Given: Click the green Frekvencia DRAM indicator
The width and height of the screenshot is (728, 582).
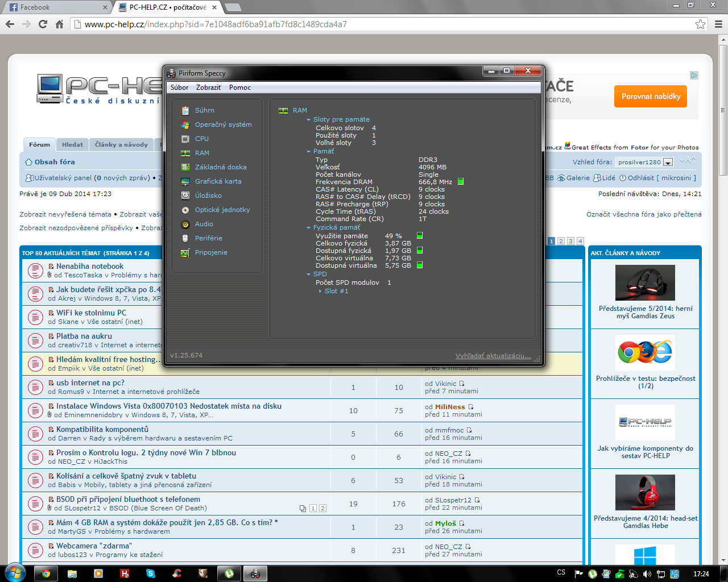Looking at the screenshot, I should click(x=461, y=182).
